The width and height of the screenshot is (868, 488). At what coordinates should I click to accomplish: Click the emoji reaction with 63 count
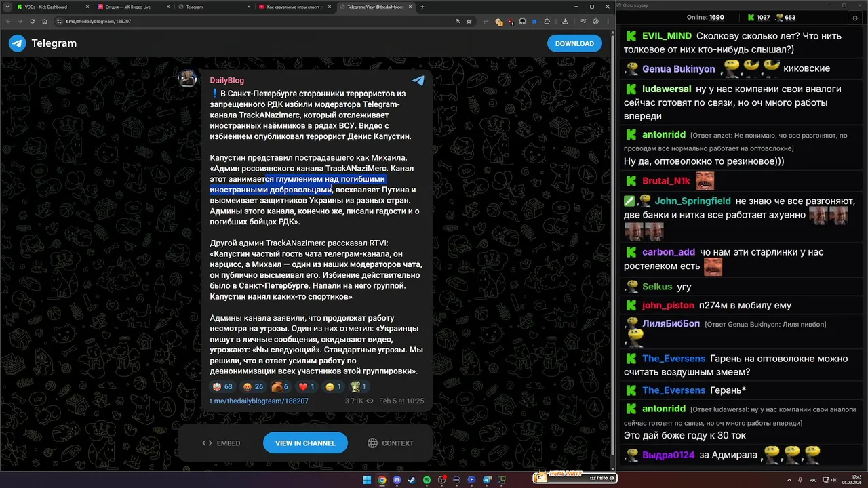pyautogui.click(x=222, y=387)
